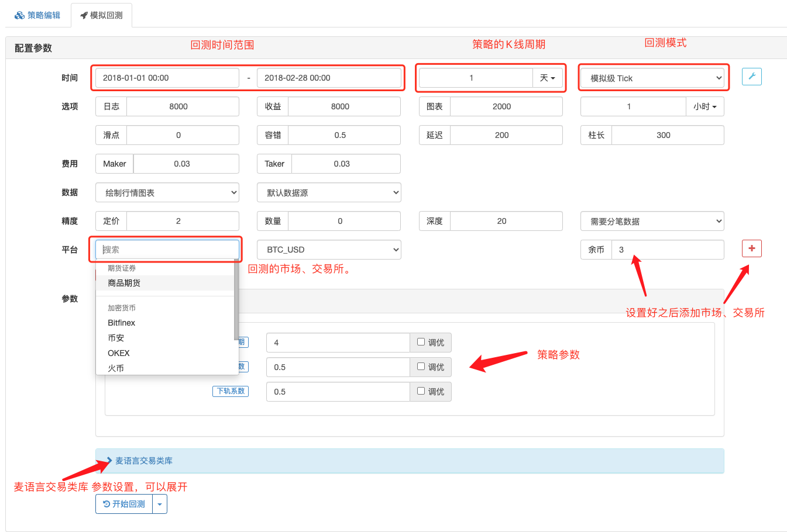Screen dimensions: 787x532
Task: Open the 模拟级 Tick mode dropdown
Action: 652,78
